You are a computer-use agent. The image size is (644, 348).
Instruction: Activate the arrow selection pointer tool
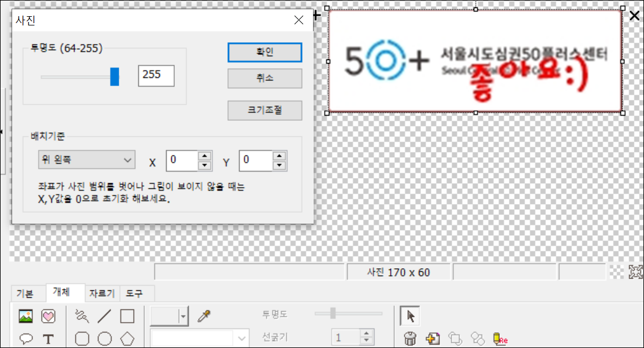410,316
